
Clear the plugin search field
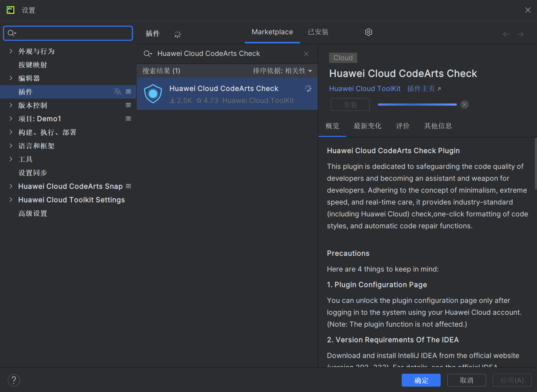click(306, 54)
